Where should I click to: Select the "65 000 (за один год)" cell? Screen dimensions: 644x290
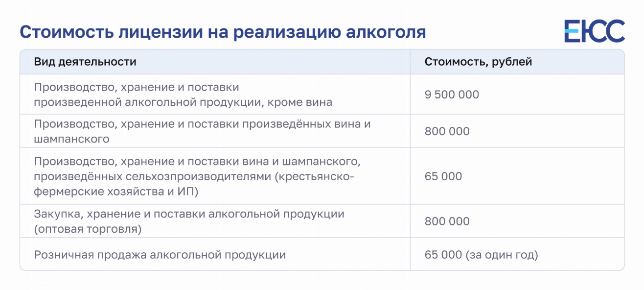coord(481,255)
